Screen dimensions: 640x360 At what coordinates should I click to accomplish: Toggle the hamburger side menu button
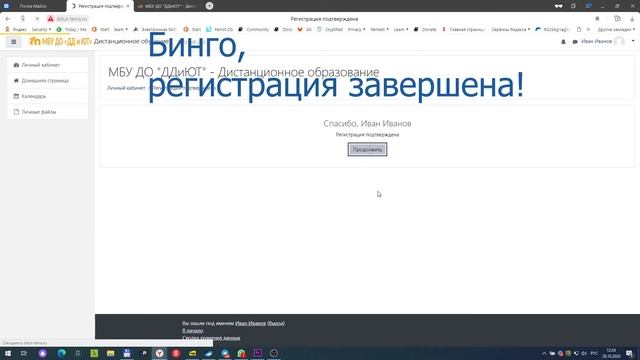13,42
